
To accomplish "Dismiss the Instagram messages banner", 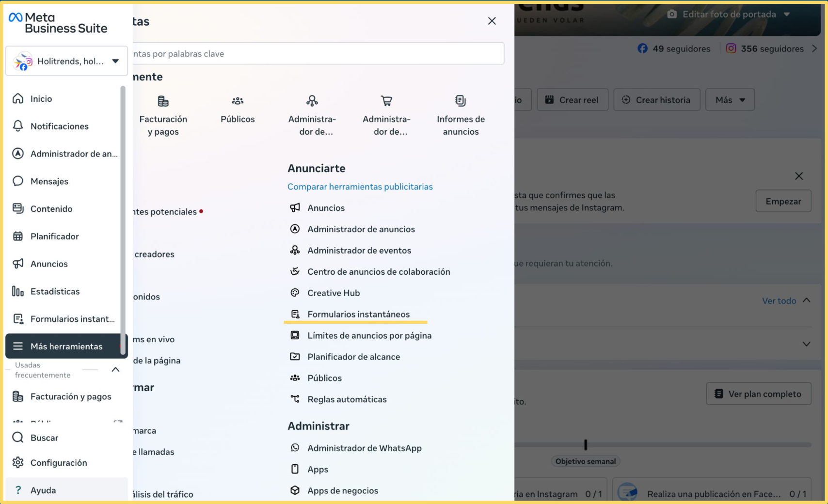I will [x=799, y=176].
